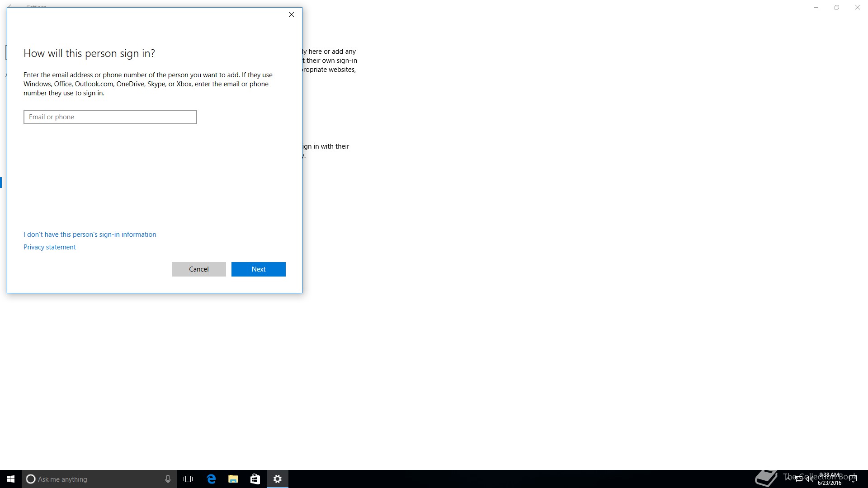
Task: Launch Microsoft Edge from the taskbar
Action: click(211, 479)
